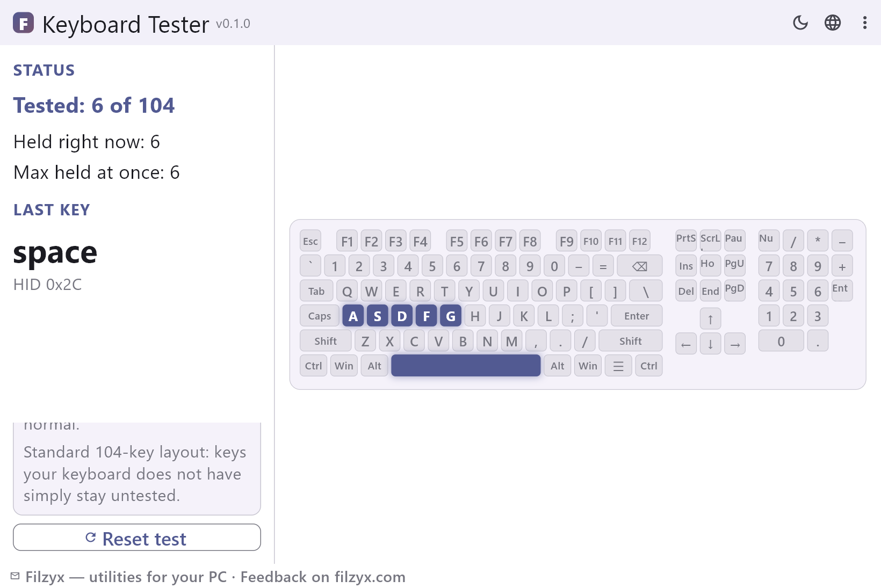Select the highlighted space bar key

point(466,366)
